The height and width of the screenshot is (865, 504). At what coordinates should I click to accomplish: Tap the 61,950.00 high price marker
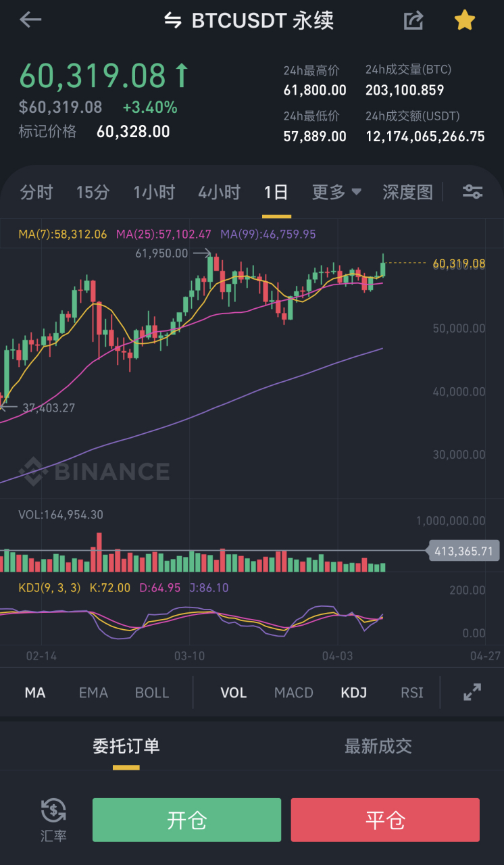(161, 253)
